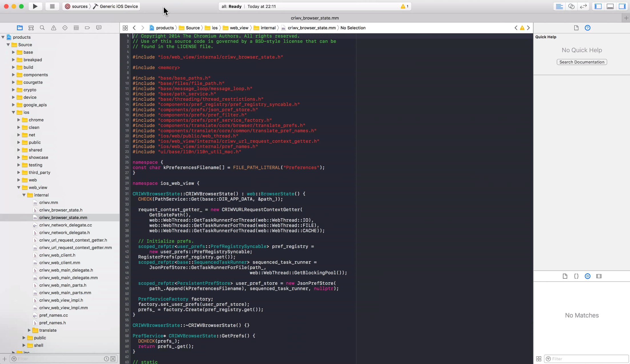Show the File inspector

pos(576,28)
